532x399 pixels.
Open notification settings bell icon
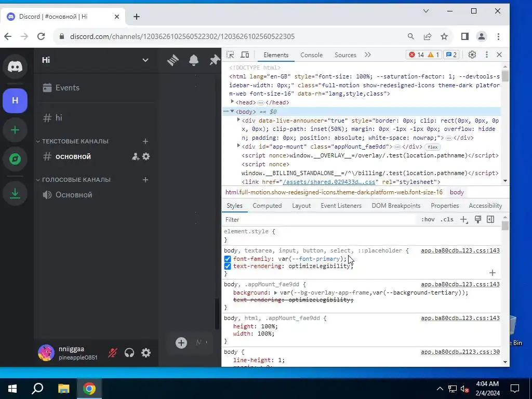click(194, 60)
